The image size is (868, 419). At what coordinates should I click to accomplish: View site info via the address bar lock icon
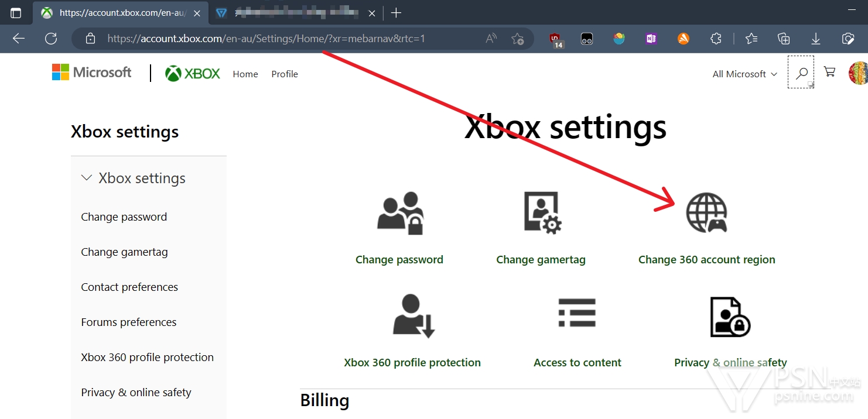coord(90,39)
